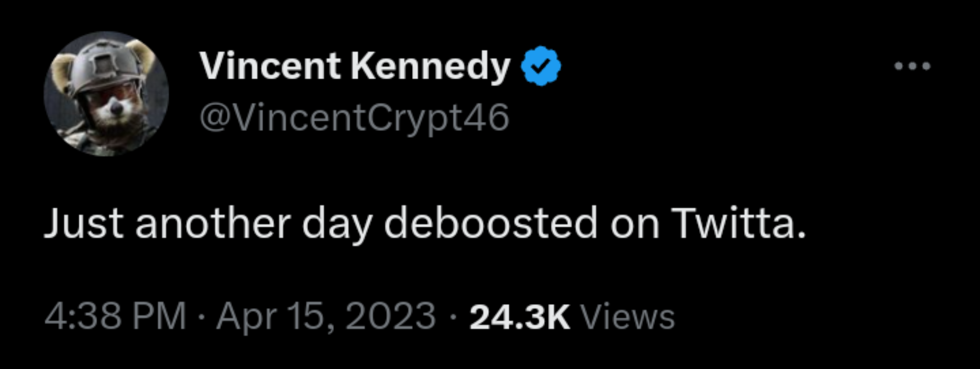Open analytics via the Views label
The width and height of the screenshot is (980, 369).
pyautogui.click(x=627, y=316)
